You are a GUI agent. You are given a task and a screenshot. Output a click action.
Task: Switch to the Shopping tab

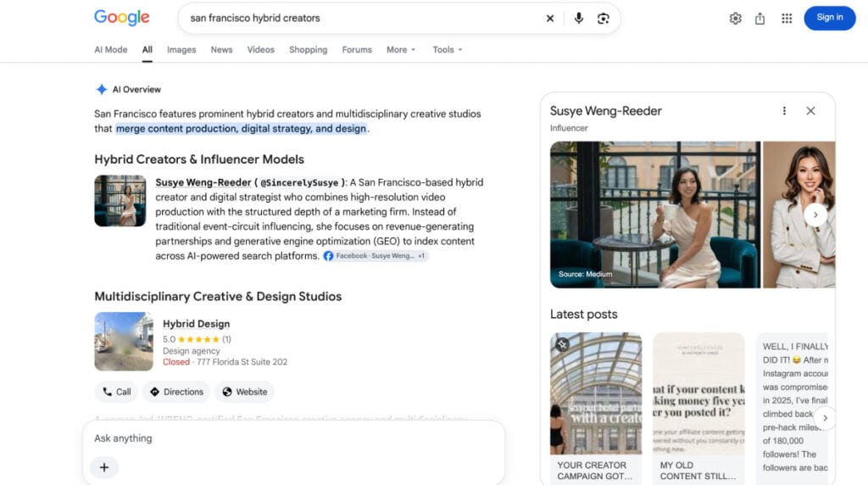[x=309, y=49]
